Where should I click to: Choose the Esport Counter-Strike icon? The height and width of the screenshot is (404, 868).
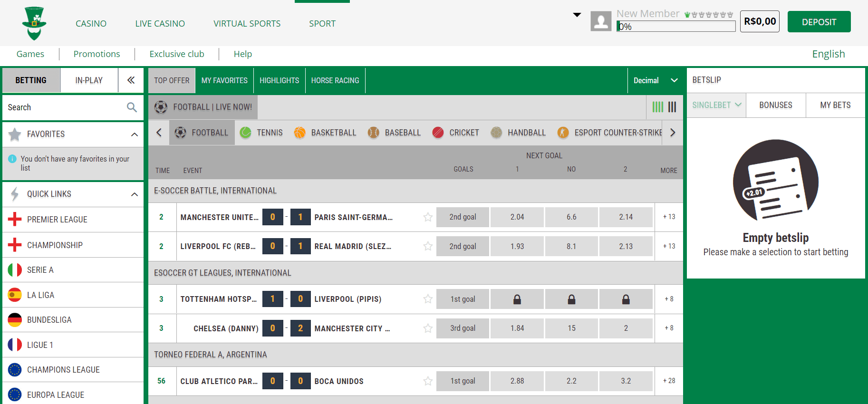563,133
